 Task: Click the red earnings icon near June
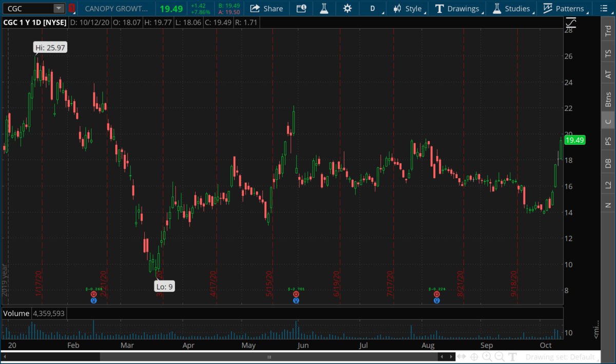(296, 294)
